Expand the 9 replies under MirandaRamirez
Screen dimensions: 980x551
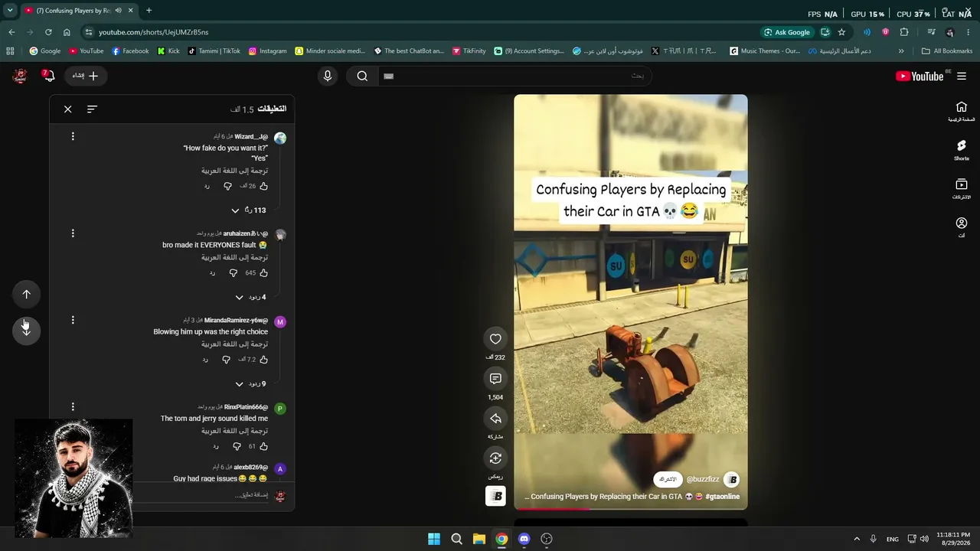(x=250, y=384)
